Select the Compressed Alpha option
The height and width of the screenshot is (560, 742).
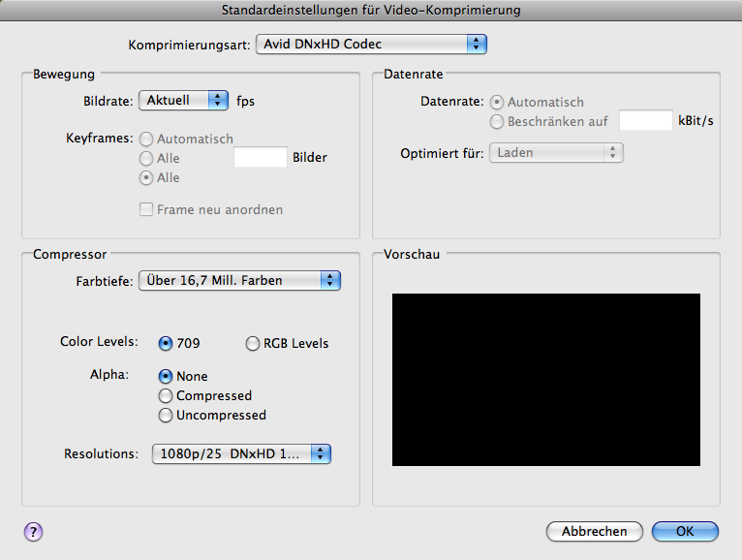click(x=166, y=395)
